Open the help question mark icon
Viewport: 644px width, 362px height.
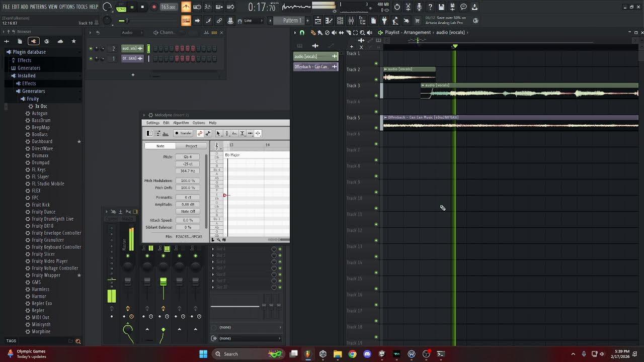430,7
